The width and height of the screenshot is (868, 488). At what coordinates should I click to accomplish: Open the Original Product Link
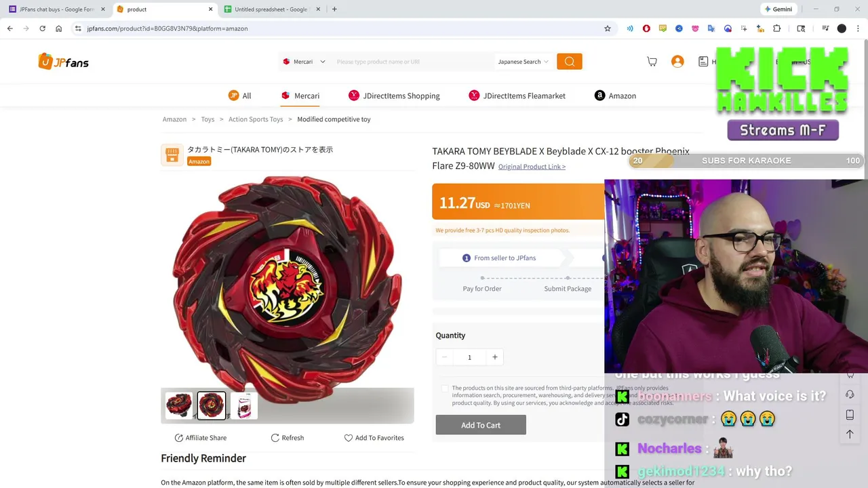click(x=532, y=167)
